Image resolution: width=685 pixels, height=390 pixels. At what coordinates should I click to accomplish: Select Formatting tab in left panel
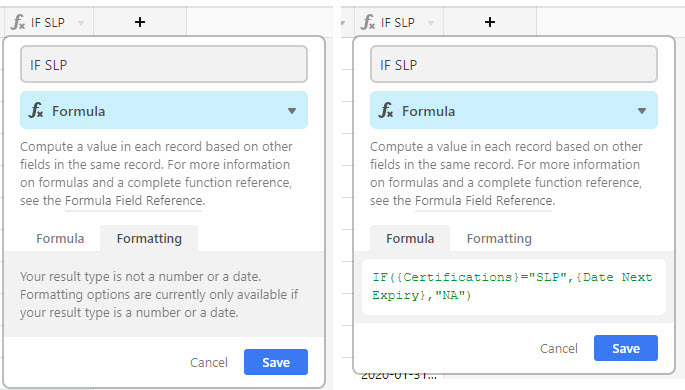[149, 238]
